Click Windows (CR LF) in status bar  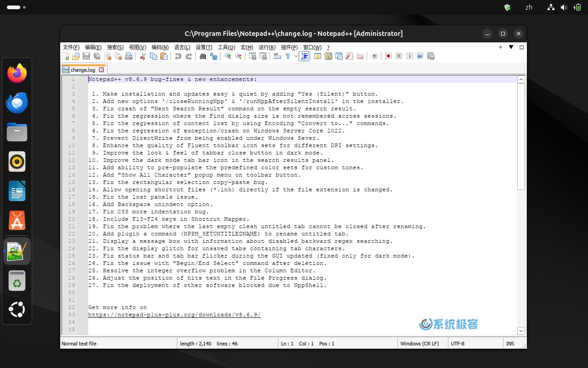(419, 344)
